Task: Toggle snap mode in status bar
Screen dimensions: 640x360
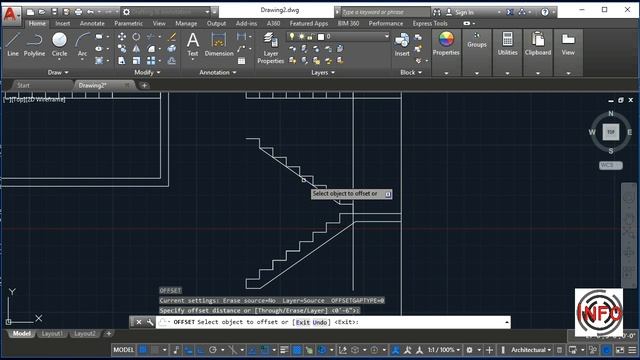Action: coord(155,350)
